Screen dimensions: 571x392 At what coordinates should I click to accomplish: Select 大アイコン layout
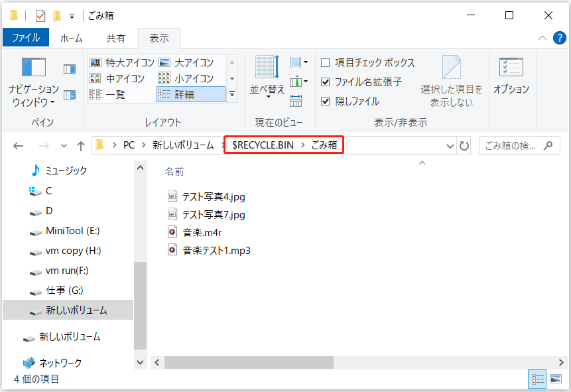pyautogui.click(x=186, y=62)
